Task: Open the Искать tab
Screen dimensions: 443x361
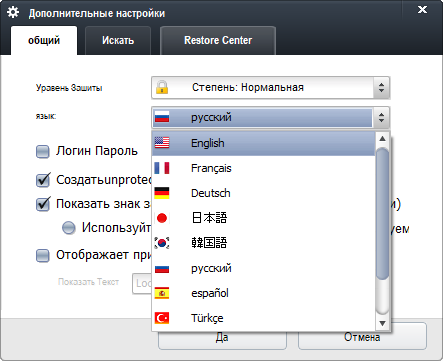Action: [x=118, y=40]
